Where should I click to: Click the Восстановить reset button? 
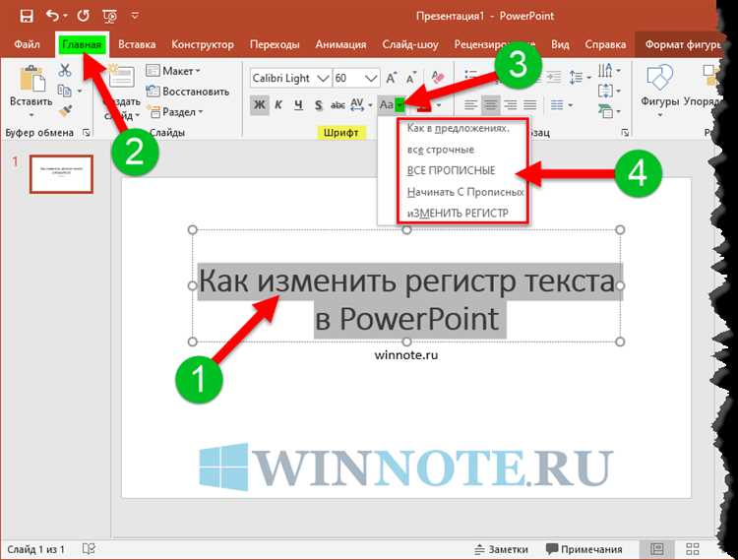point(188,92)
